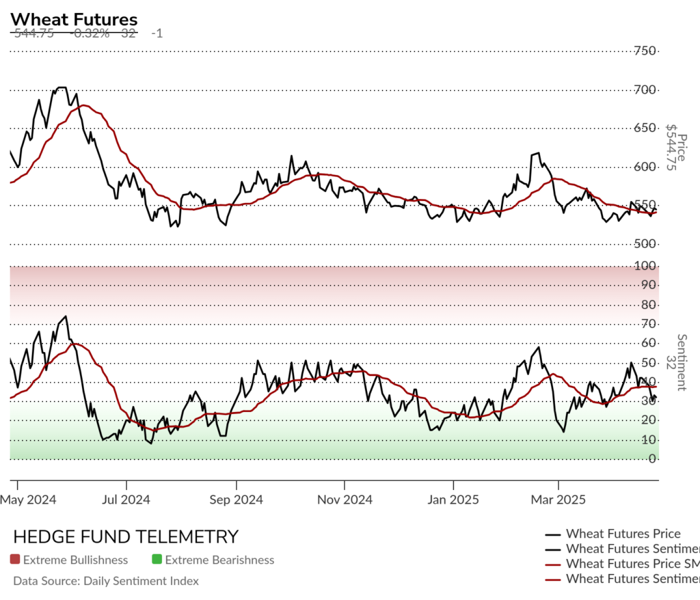Toggle the black Wheat Futures Sentiment legend entry
This screenshot has width=700, height=600.
tap(622, 549)
